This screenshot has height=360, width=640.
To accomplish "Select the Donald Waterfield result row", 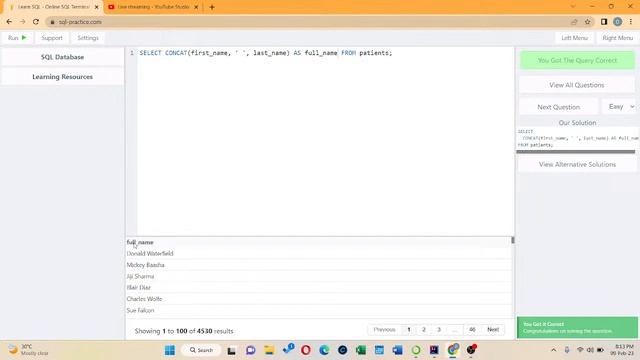I will tap(318, 253).
